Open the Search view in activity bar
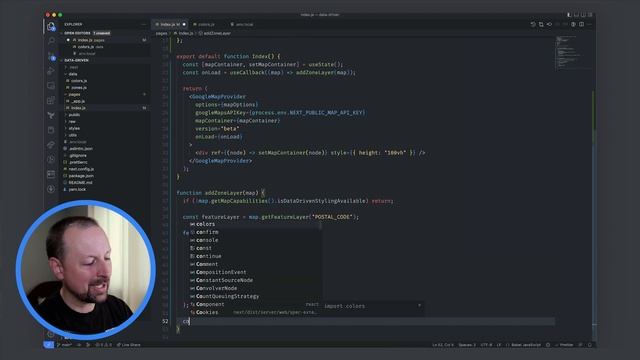The width and height of the screenshot is (640, 360). point(51,41)
